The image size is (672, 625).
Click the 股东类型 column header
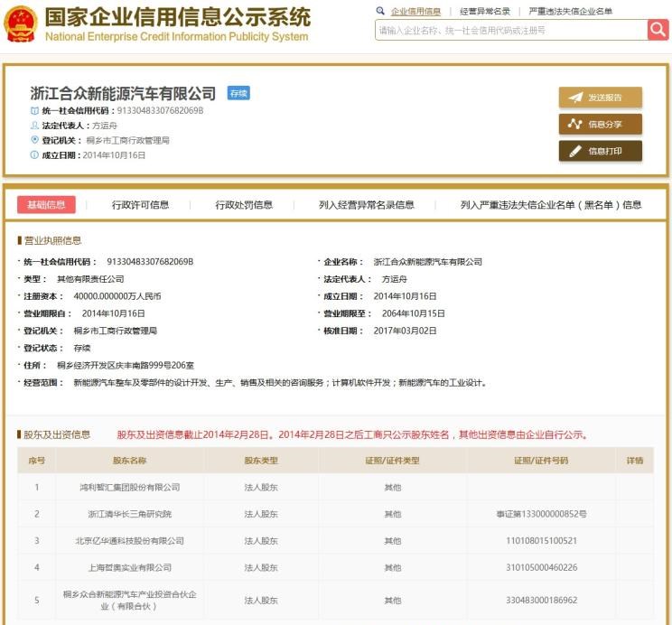click(x=261, y=461)
